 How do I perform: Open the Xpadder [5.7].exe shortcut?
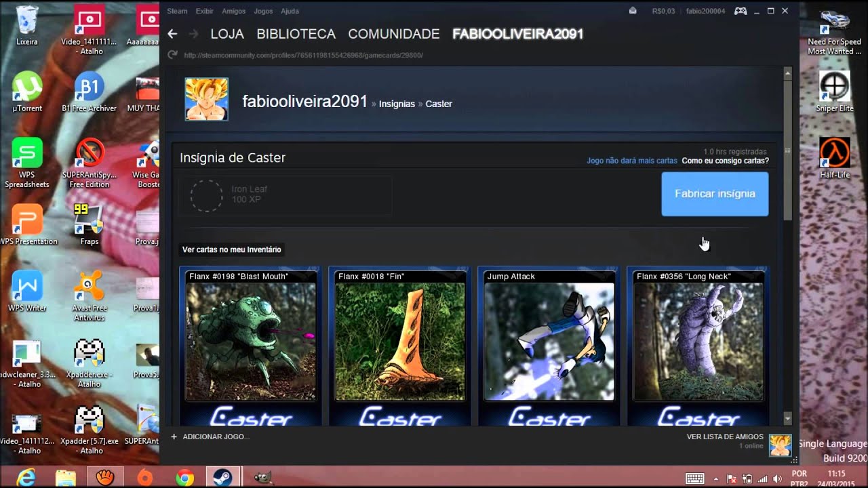click(x=89, y=430)
